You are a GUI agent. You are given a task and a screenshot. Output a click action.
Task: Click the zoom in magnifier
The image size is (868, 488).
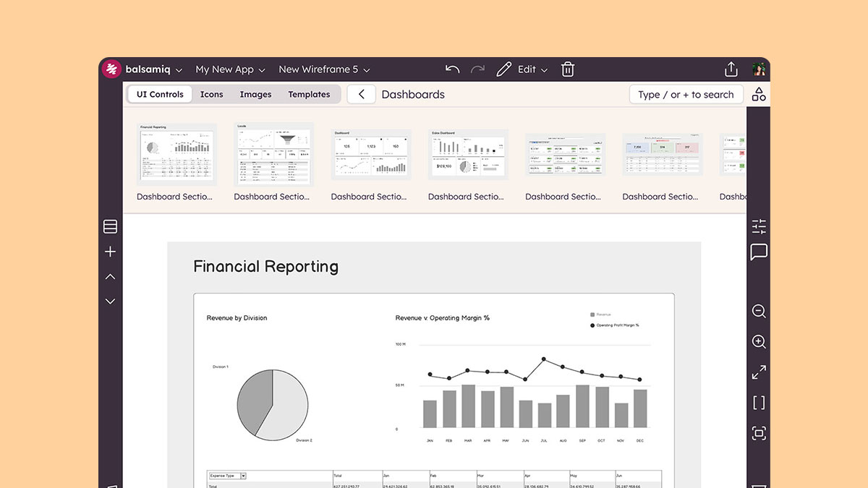[759, 342]
